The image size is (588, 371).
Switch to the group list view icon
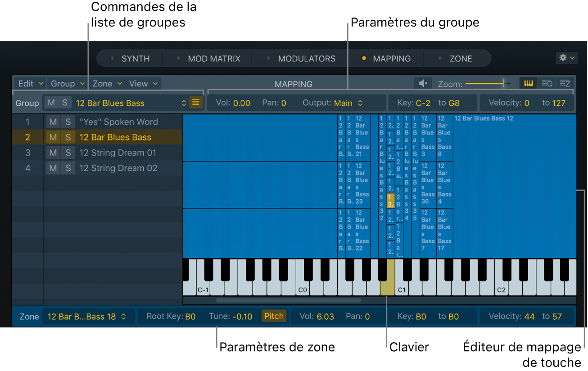547,84
